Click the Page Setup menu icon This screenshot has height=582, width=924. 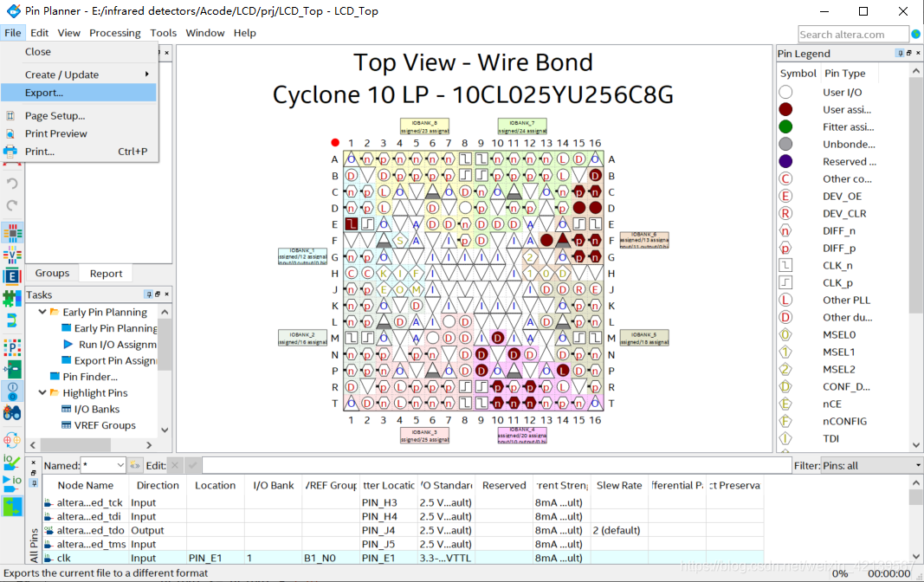point(10,116)
